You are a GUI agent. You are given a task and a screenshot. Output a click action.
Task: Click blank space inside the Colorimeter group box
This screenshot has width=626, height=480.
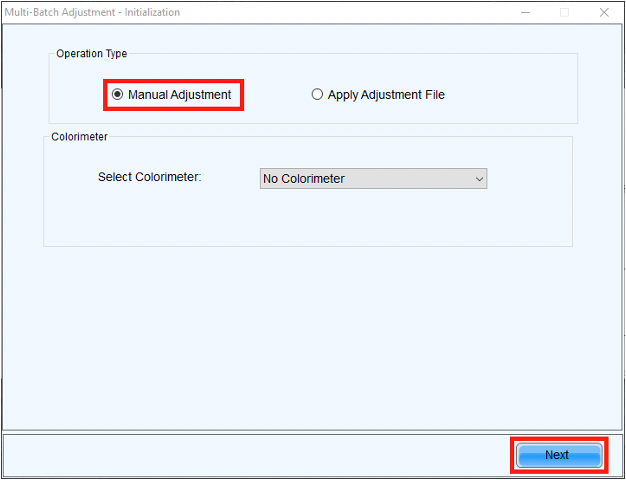[300, 220]
